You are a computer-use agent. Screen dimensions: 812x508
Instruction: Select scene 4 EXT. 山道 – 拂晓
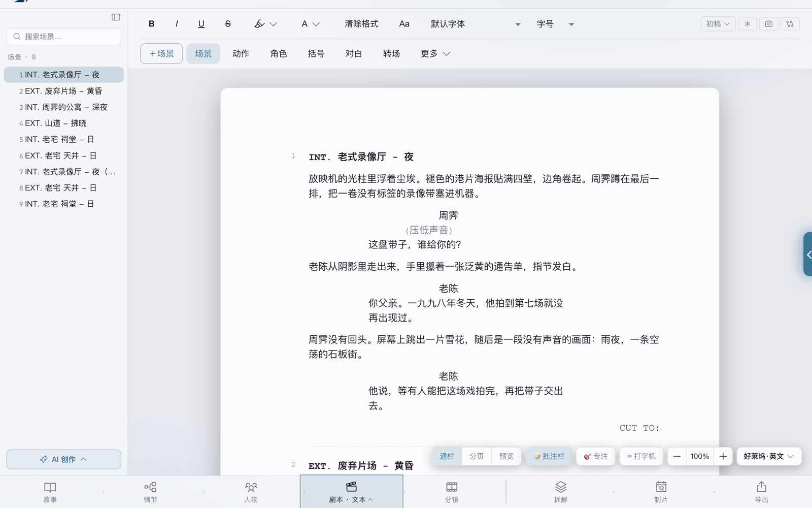pyautogui.click(x=64, y=123)
